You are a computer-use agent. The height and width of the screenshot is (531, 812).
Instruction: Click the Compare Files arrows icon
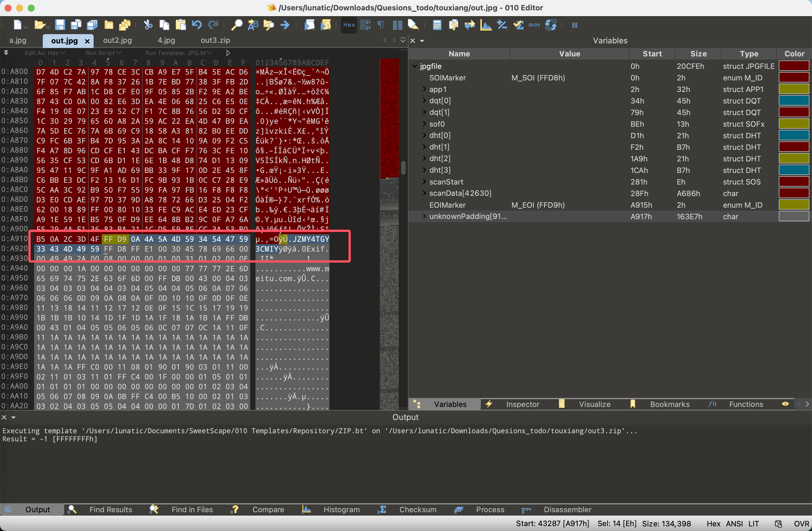coord(470,25)
